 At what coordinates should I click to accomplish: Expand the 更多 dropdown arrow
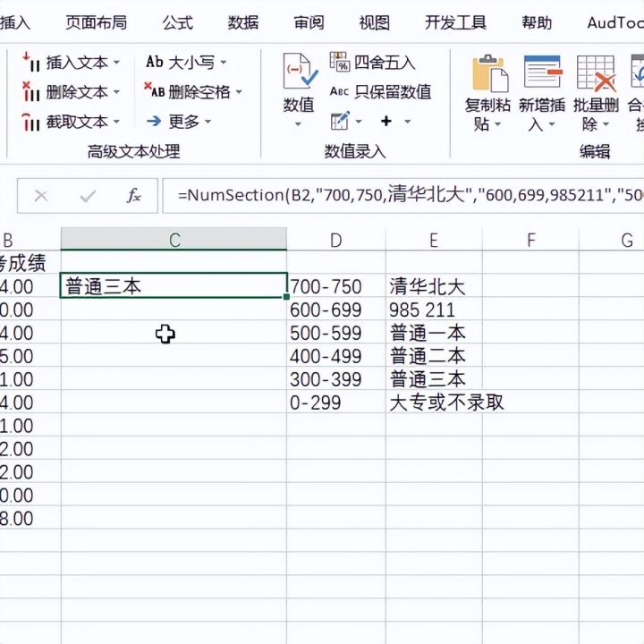pos(208,122)
